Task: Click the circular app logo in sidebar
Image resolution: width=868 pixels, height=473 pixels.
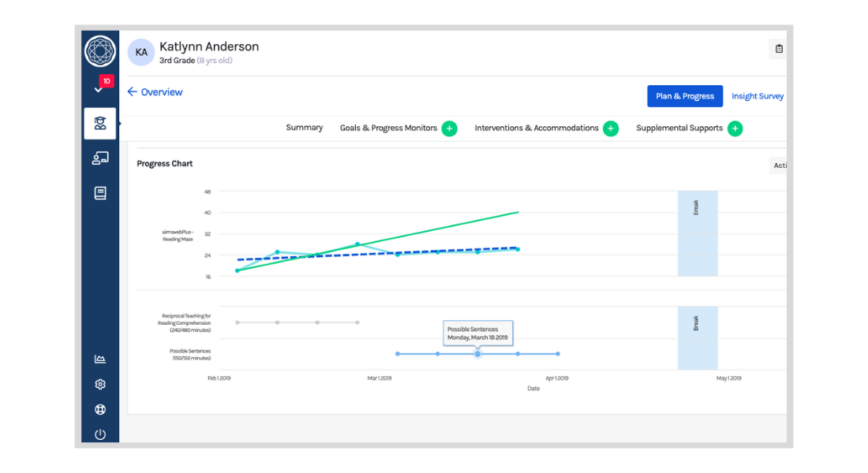Action: [x=100, y=51]
